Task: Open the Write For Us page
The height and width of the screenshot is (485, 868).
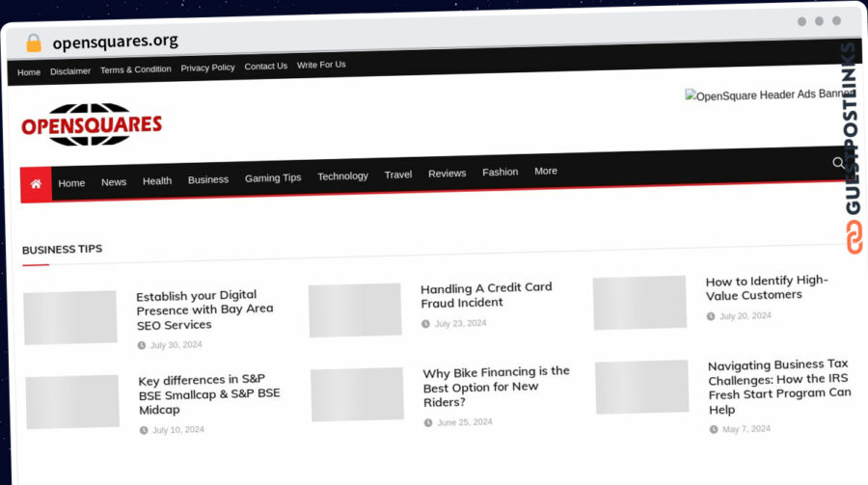Action: coord(321,65)
